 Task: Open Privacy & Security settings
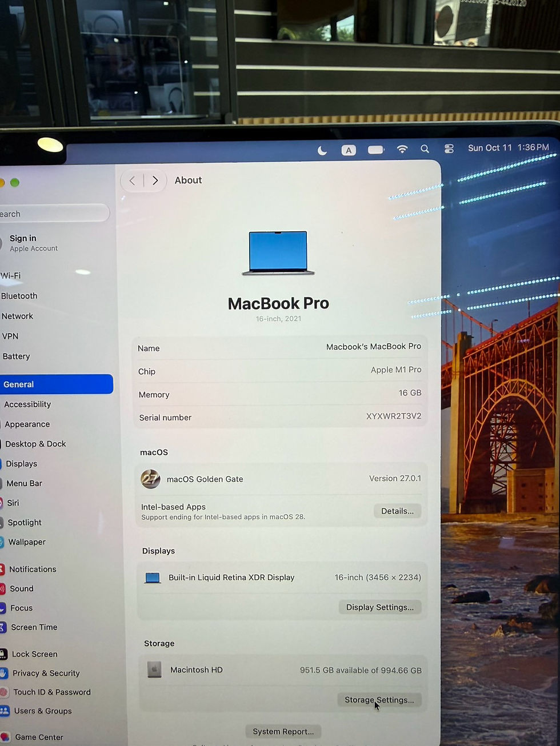[46, 673]
